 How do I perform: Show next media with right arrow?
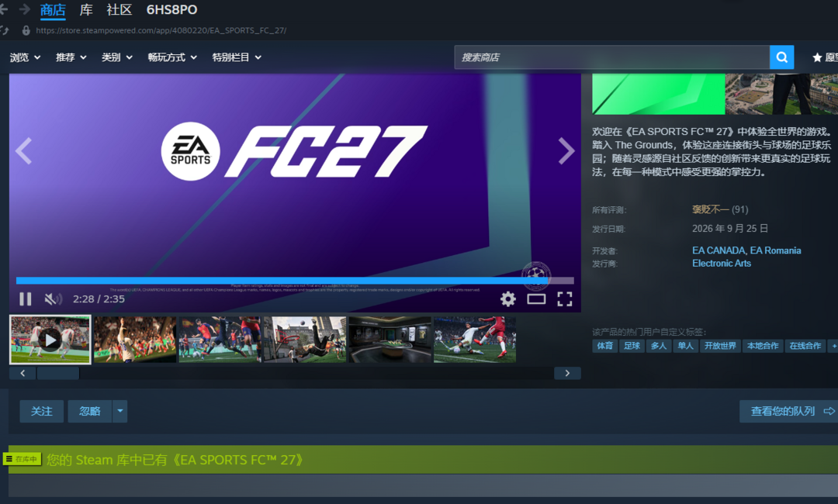(566, 150)
